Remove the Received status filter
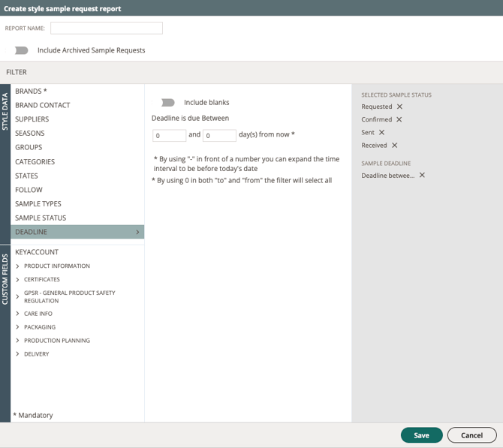 click(394, 145)
